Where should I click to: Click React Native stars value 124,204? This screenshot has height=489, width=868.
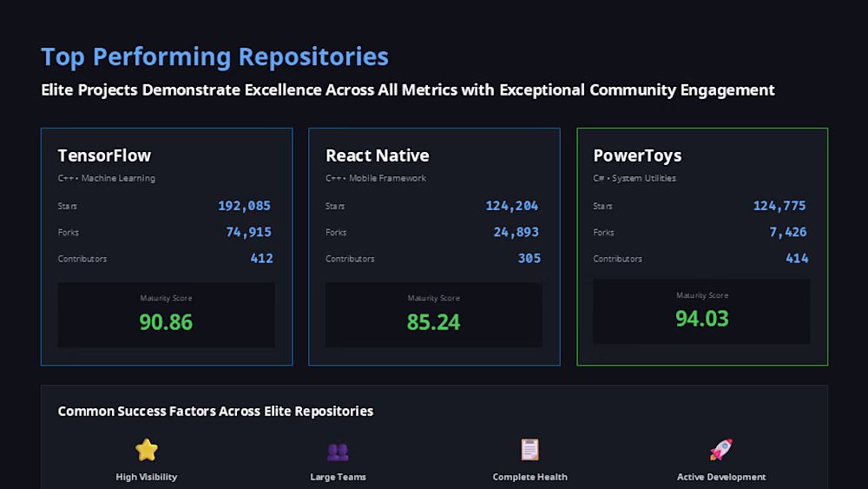512,206
